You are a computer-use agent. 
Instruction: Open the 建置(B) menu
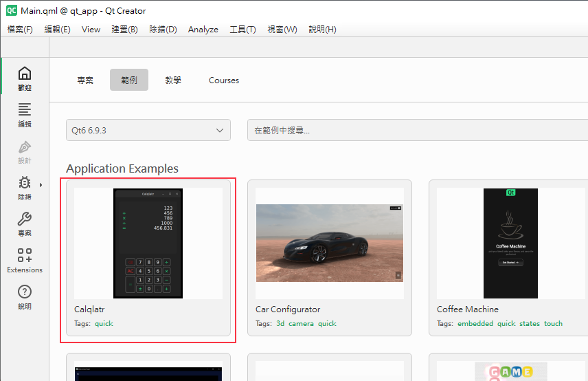124,30
